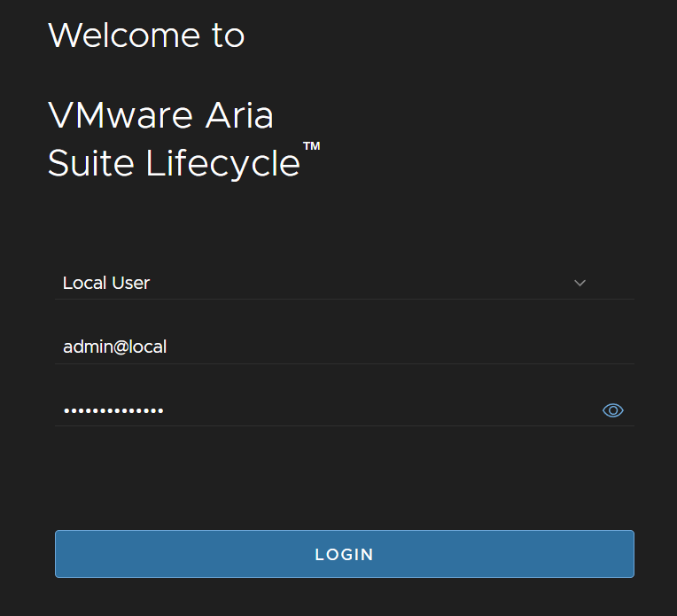Click the LOGIN button
The height and width of the screenshot is (616, 677).
pyautogui.click(x=345, y=554)
